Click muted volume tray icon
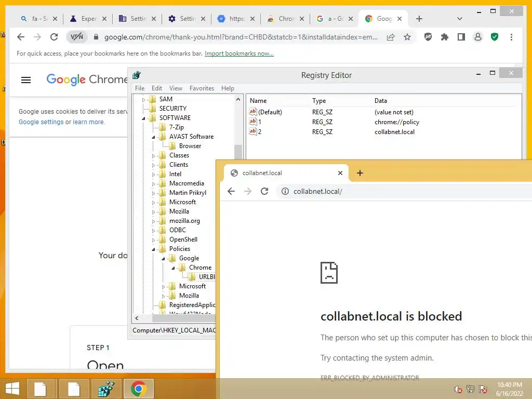 pos(458,389)
